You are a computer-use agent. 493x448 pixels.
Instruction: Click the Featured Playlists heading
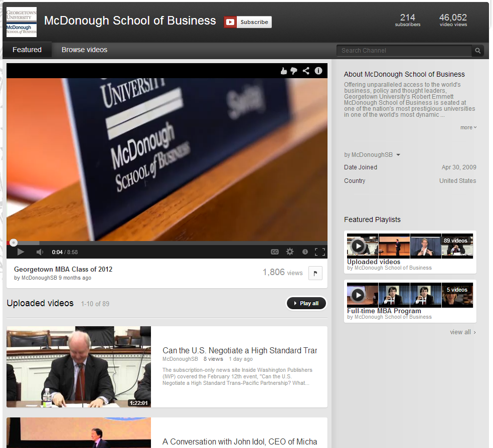(372, 219)
